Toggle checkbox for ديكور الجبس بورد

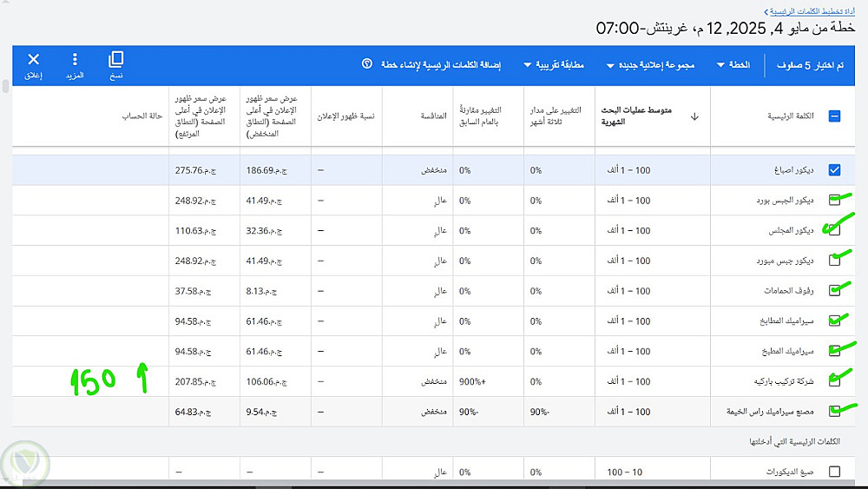point(834,200)
